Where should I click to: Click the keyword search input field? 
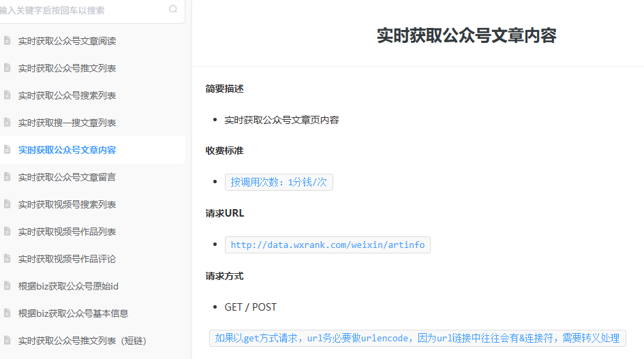pos(82,10)
